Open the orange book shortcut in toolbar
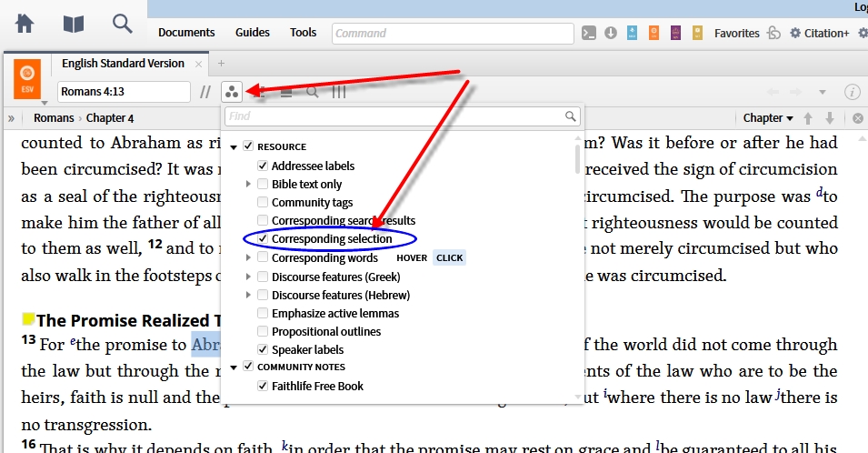Viewport: 868px width, 453px height. click(653, 34)
